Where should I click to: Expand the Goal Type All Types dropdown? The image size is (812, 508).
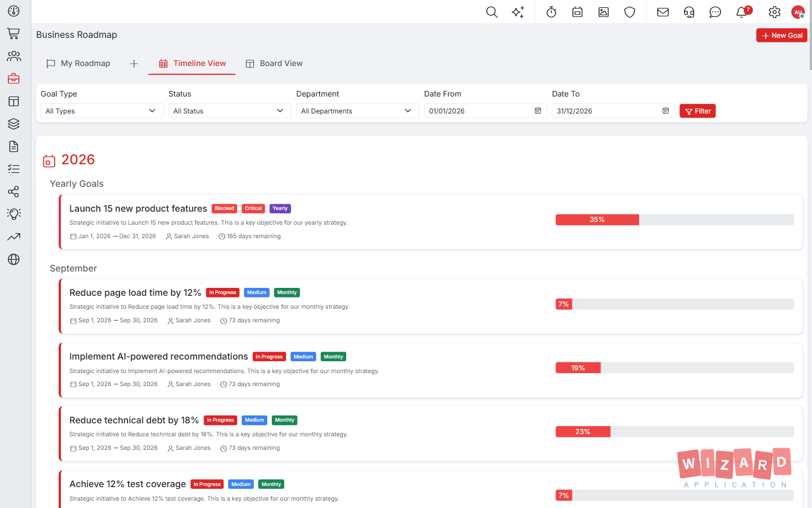102,111
